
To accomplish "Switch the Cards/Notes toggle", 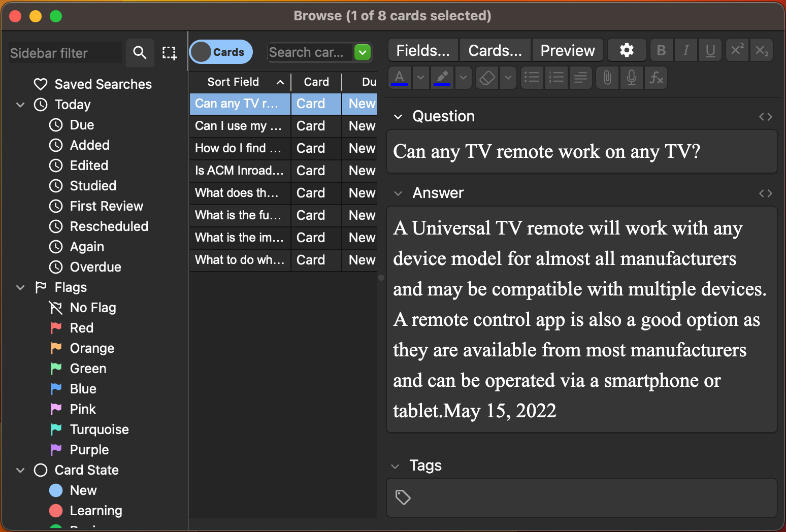I will [220, 52].
